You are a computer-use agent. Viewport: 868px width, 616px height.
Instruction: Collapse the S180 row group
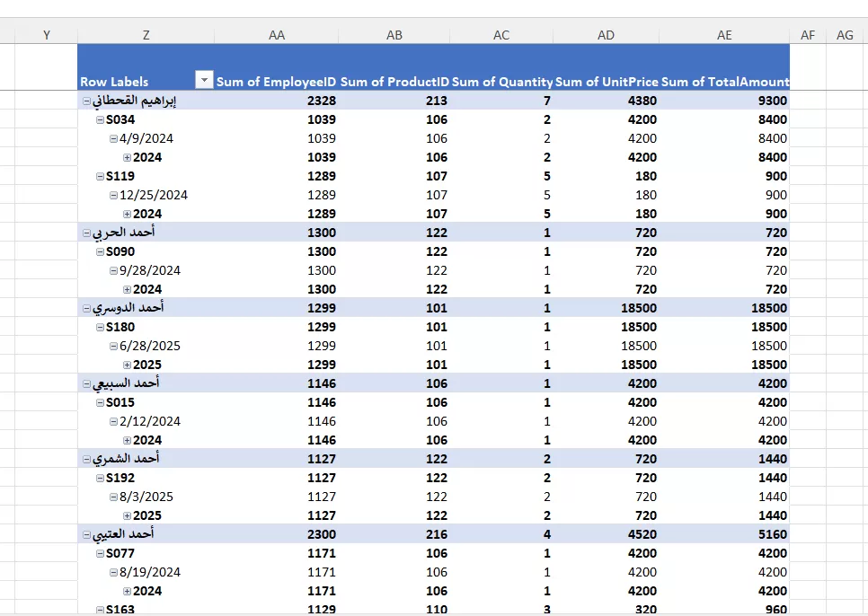tap(100, 328)
